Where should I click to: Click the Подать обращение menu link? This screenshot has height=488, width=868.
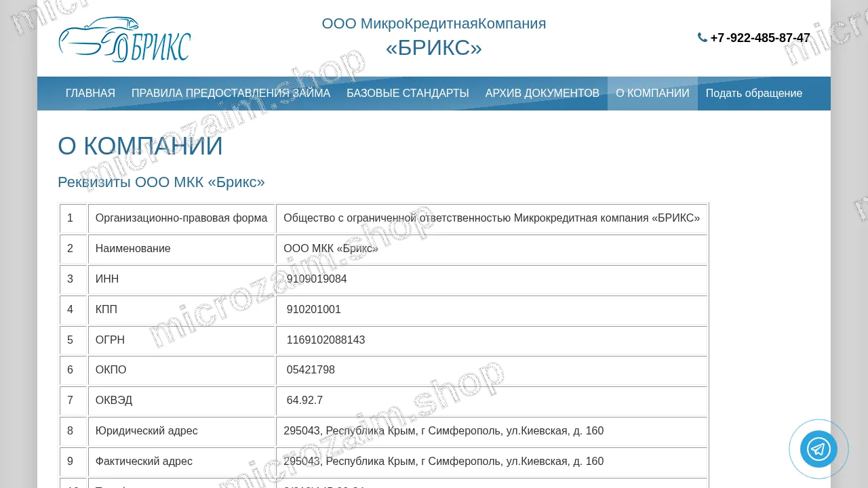coord(754,94)
